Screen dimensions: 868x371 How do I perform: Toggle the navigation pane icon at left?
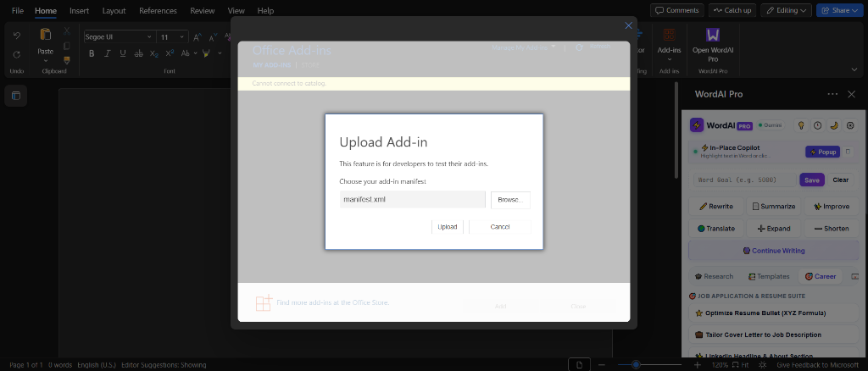[16, 96]
